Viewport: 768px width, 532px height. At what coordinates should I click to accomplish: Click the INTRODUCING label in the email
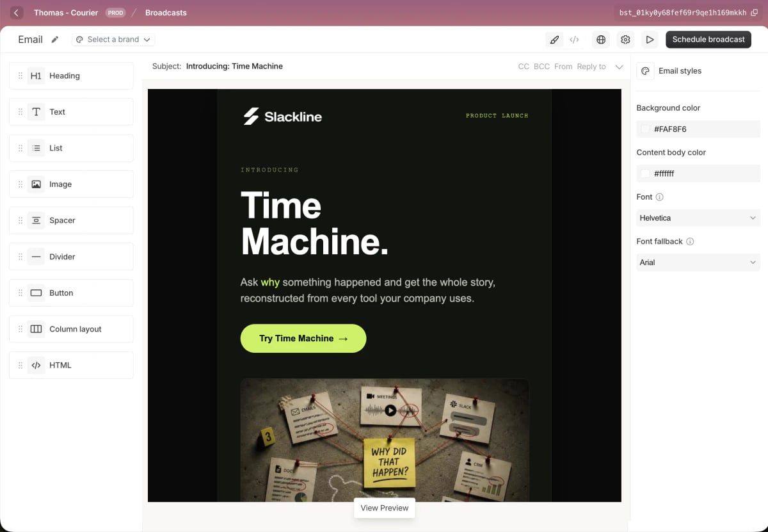pos(269,170)
